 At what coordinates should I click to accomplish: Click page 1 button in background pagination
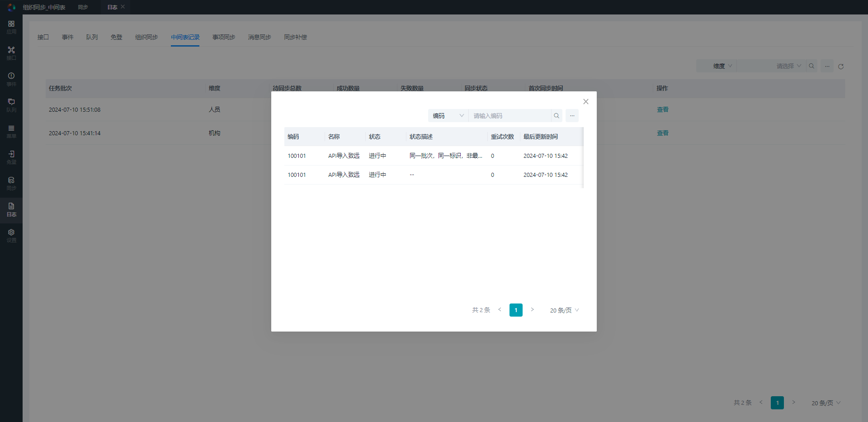pos(777,403)
